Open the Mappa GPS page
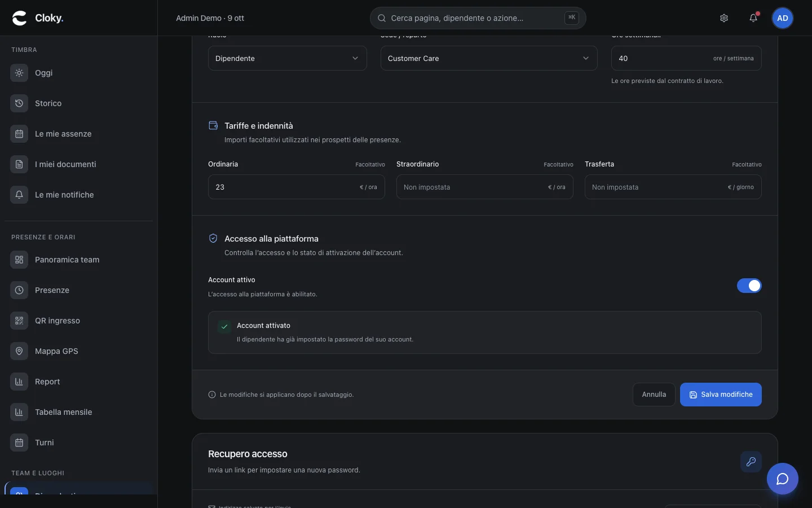812x508 pixels. (x=79, y=351)
